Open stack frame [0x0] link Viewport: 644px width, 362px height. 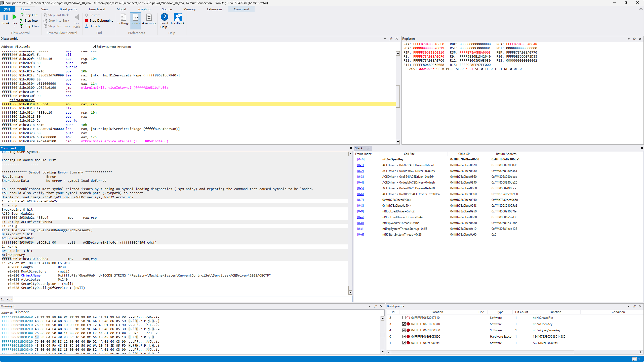[361, 159]
